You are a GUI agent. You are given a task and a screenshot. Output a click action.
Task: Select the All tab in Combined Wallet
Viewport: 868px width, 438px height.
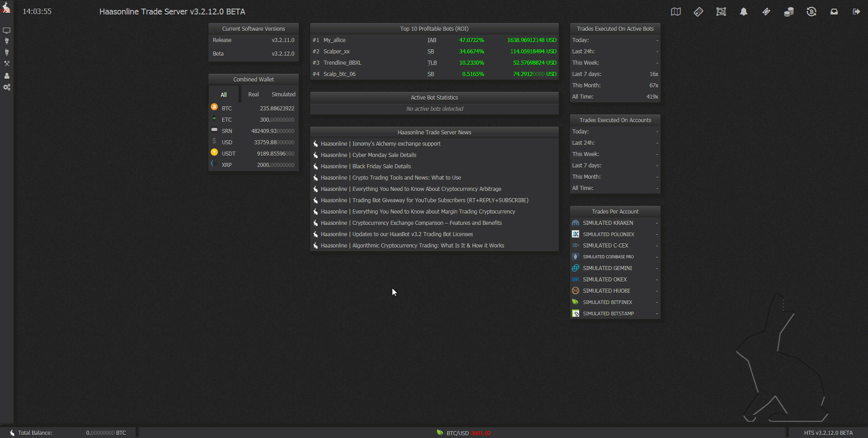[224, 95]
